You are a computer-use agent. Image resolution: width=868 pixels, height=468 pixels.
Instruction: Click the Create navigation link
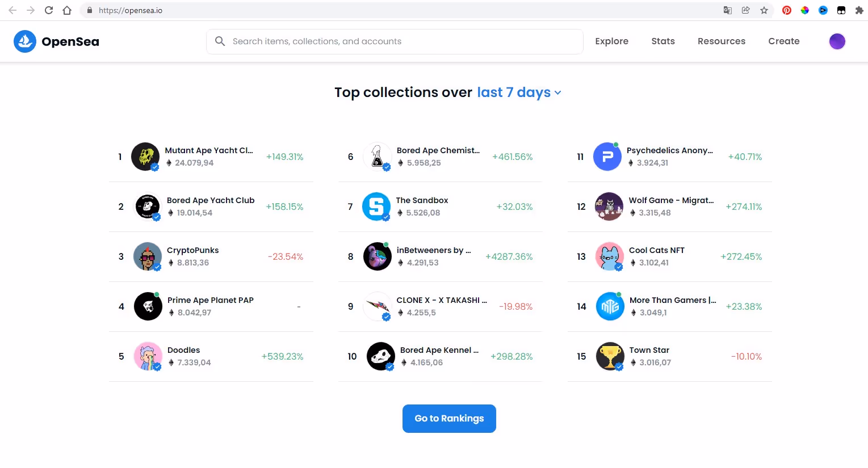point(783,41)
